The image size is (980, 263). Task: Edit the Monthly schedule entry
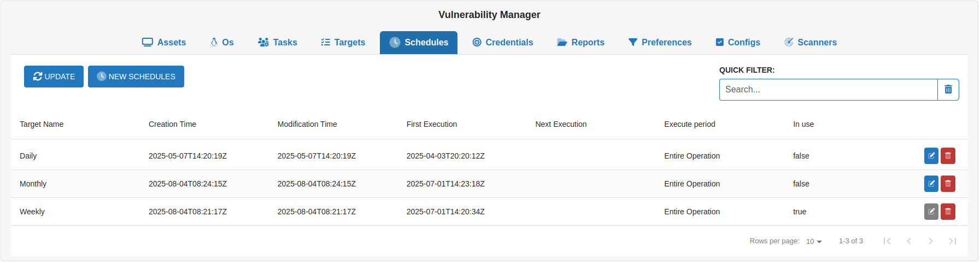pyautogui.click(x=931, y=184)
